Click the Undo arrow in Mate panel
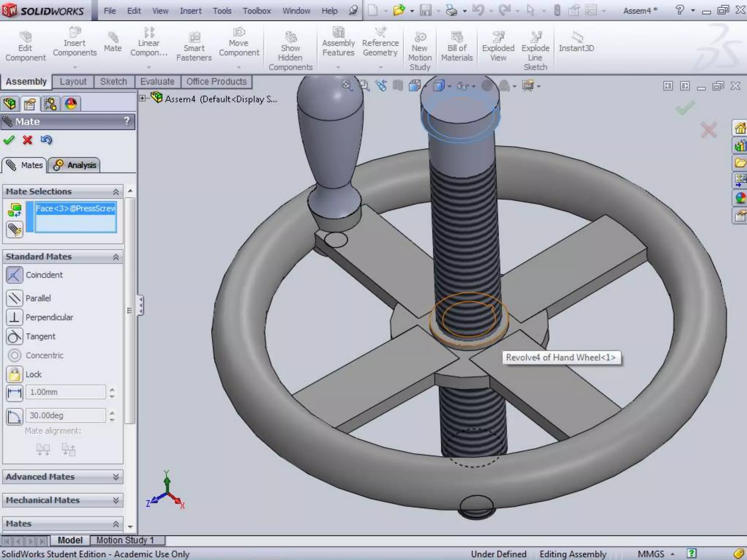 coord(46,140)
